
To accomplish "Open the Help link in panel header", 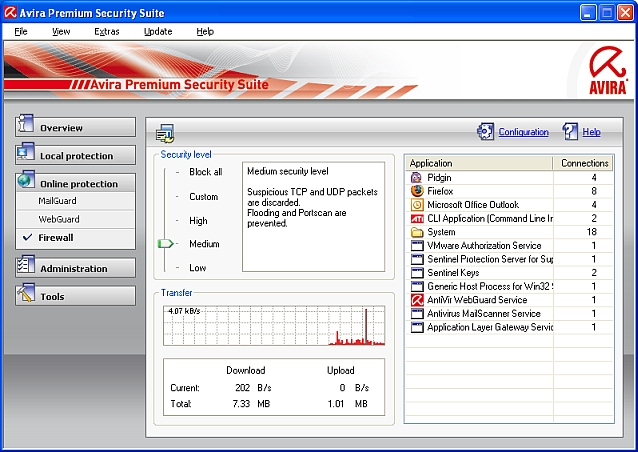I will coord(591,132).
